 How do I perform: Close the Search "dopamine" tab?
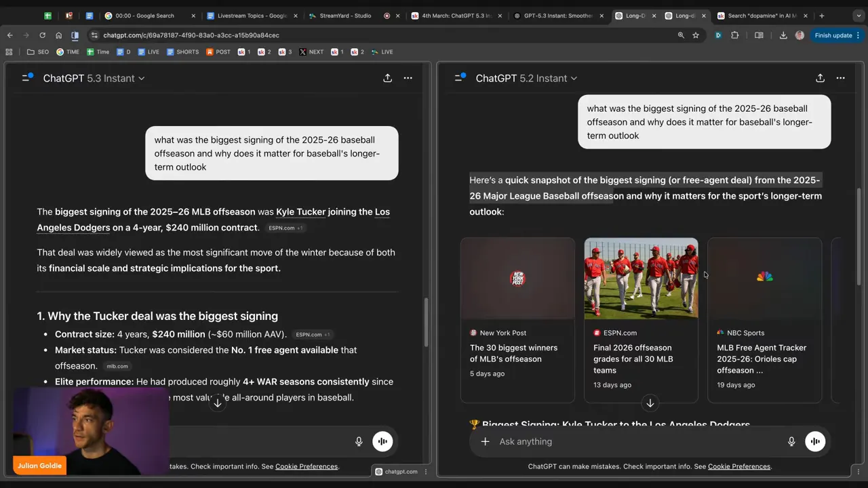pos(805,16)
